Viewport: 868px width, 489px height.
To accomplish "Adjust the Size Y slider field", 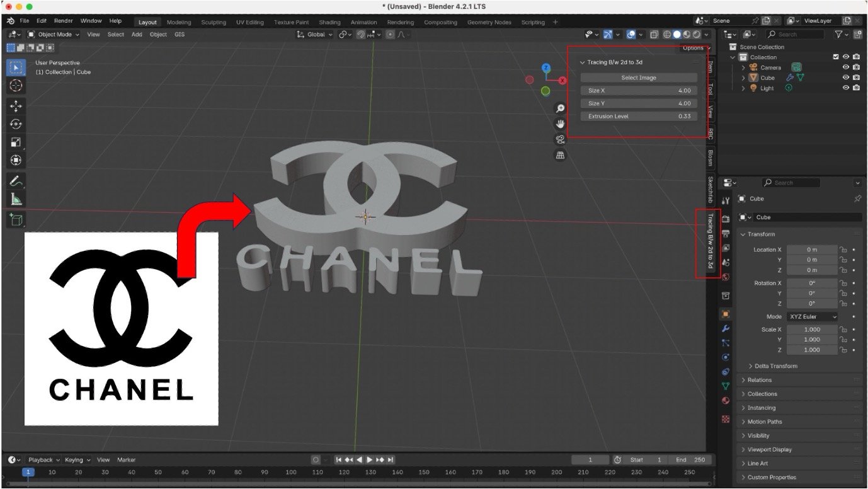I will [639, 103].
